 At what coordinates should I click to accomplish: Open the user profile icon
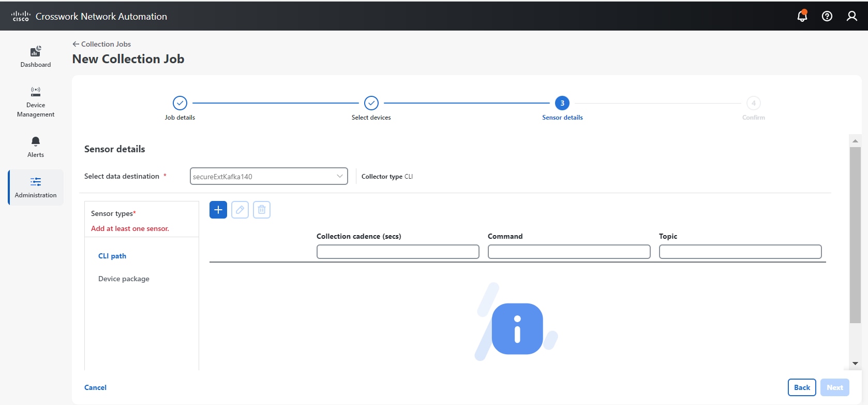tap(852, 16)
